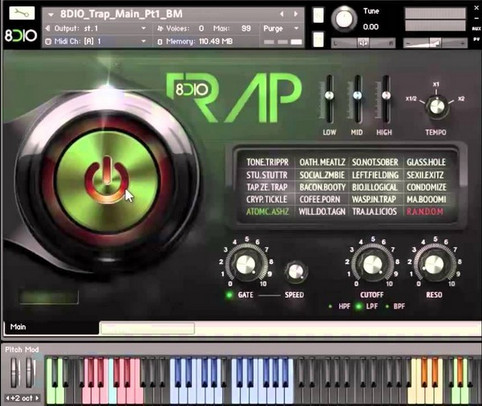
Task: Go to previous instrument with left arrow
Action: coord(282,14)
